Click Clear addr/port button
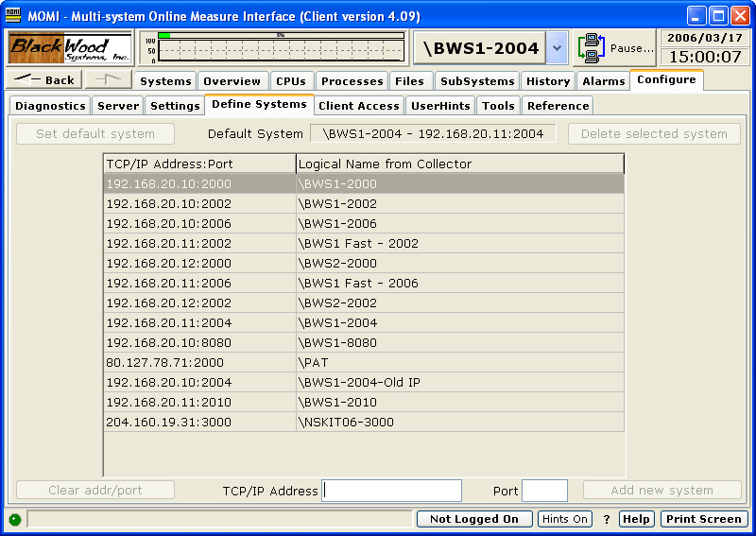The height and width of the screenshot is (536, 756). (95, 491)
